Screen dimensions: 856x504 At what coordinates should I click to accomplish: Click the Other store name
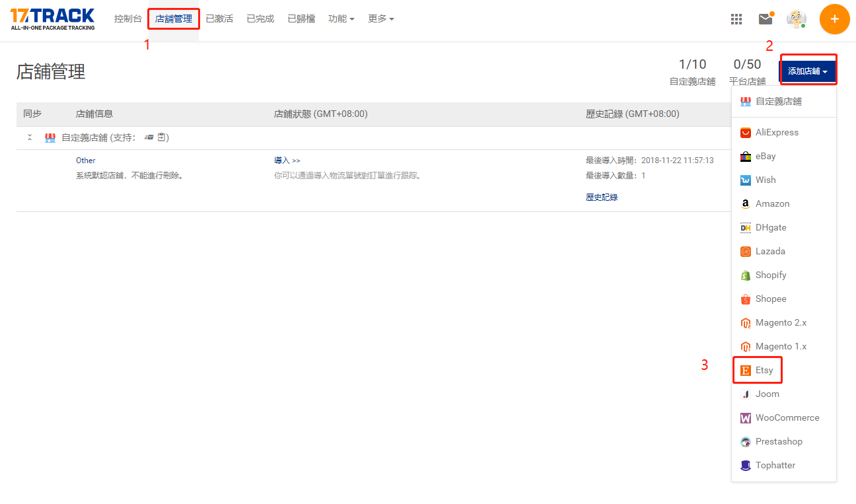coord(86,161)
